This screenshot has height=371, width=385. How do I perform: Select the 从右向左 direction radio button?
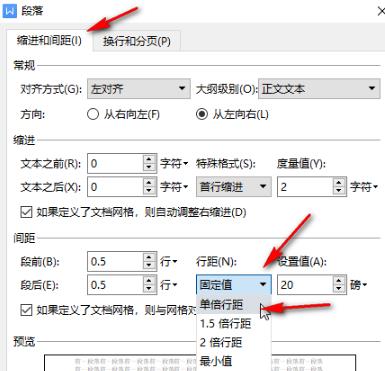click(93, 114)
